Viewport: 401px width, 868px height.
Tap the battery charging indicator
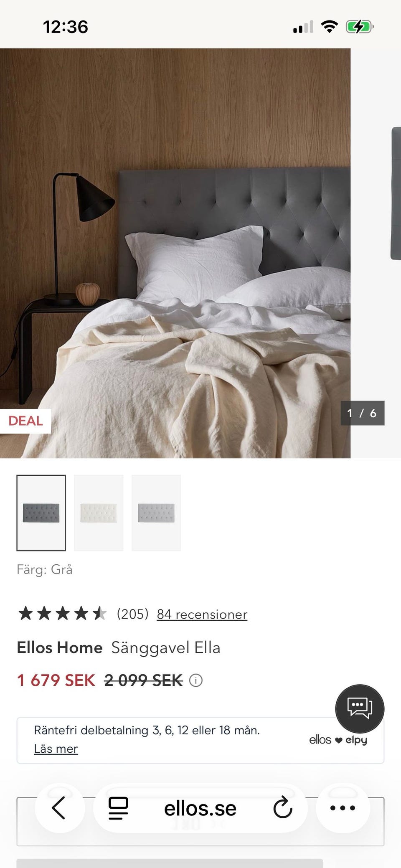pos(359,27)
